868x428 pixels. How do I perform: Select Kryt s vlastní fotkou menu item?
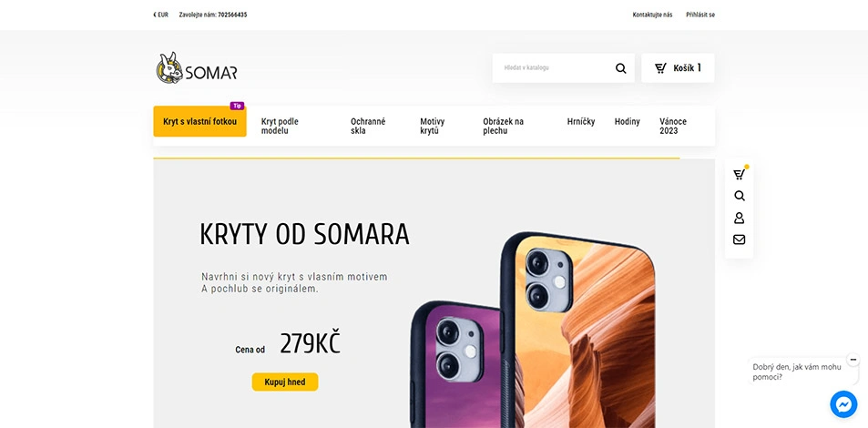(x=199, y=121)
